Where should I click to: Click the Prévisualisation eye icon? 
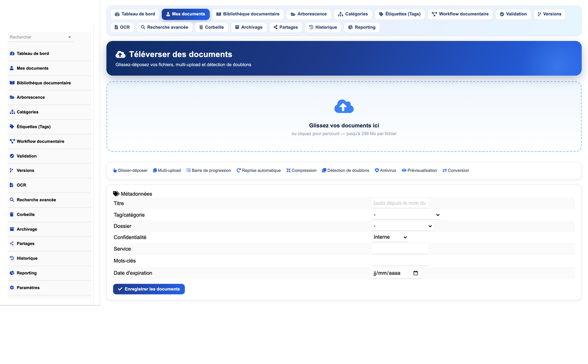pyautogui.click(x=404, y=170)
